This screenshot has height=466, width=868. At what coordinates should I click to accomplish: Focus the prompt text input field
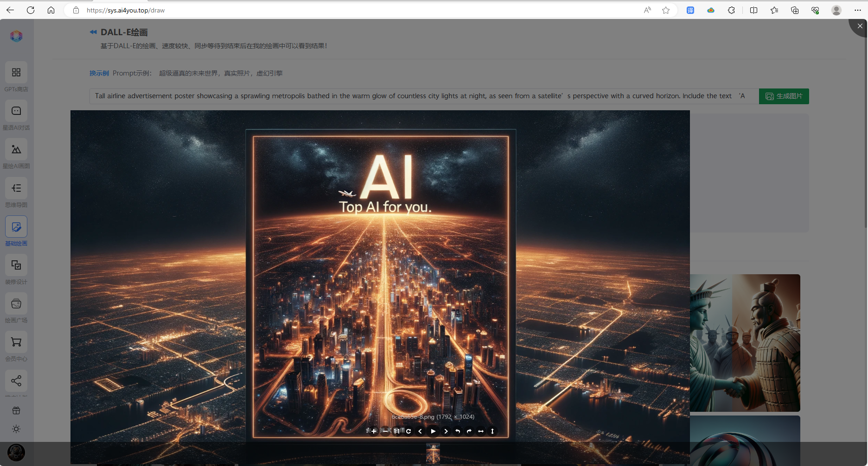[424, 96]
